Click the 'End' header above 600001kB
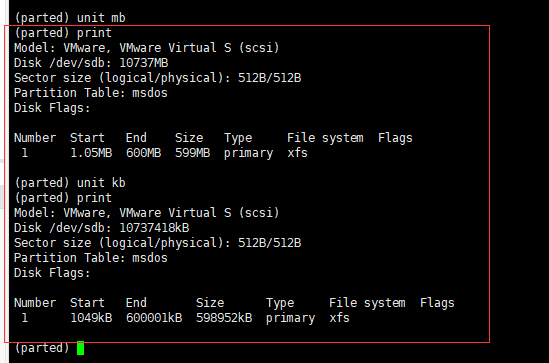549x363 pixels. [x=136, y=303]
